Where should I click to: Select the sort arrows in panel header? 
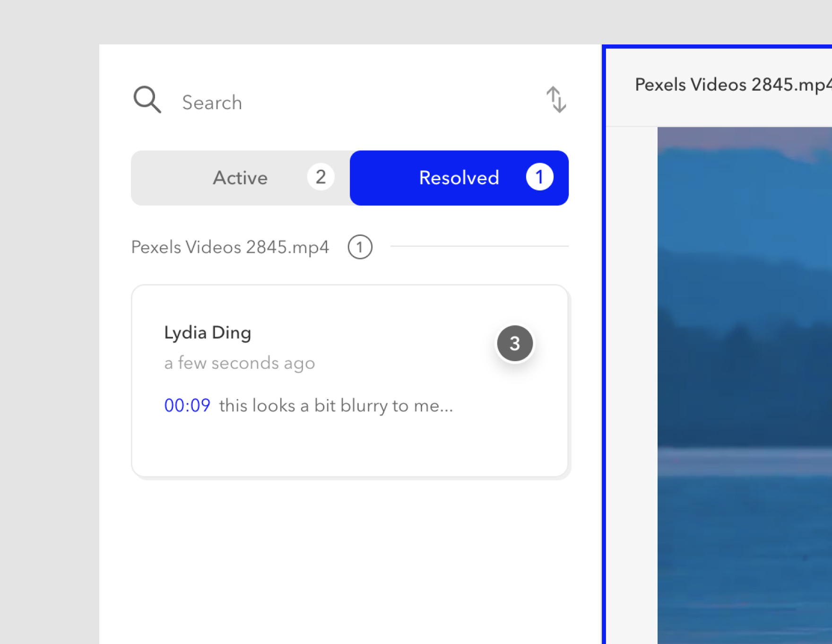556,100
